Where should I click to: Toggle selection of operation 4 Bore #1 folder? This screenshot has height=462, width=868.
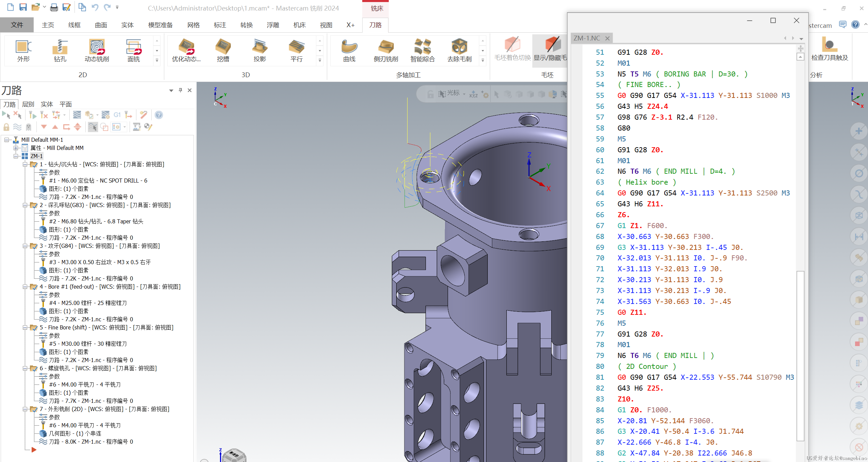coord(34,287)
